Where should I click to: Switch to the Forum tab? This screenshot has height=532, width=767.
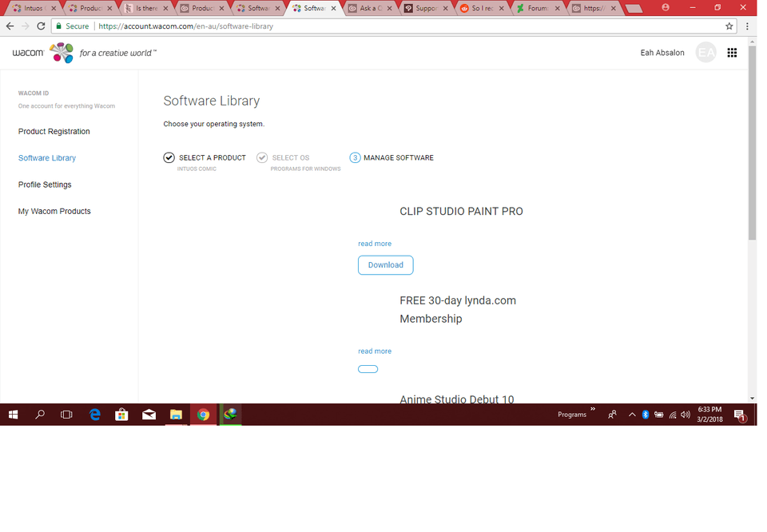click(x=537, y=8)
